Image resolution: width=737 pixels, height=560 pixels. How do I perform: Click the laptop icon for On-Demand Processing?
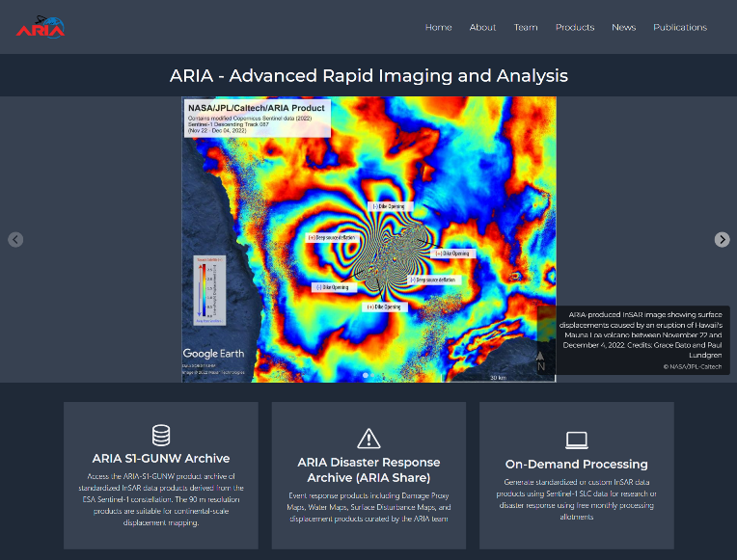pos(577,440)
